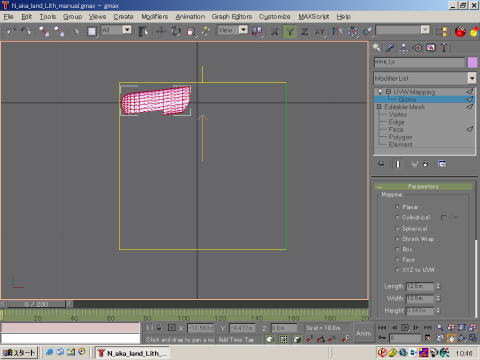Click the highlighted Y axis constraint
480x360 pixels.
pyautogui.click(x=290, y=32)
